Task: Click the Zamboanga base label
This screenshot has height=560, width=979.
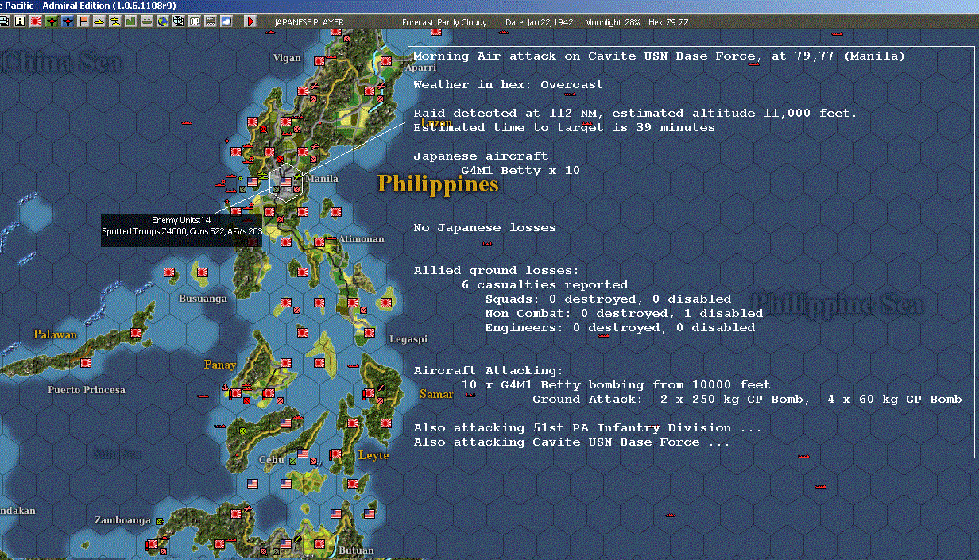Action: [x=123, y=520]
